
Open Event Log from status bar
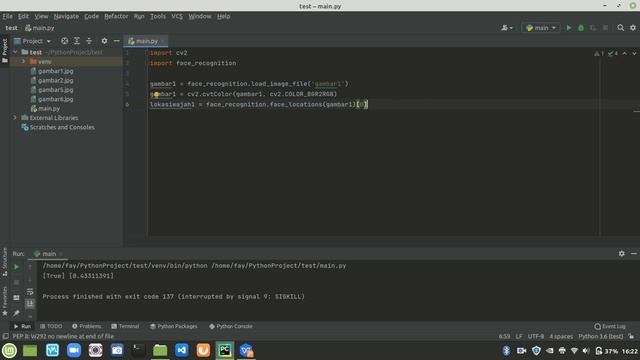[x=610, y=326]
